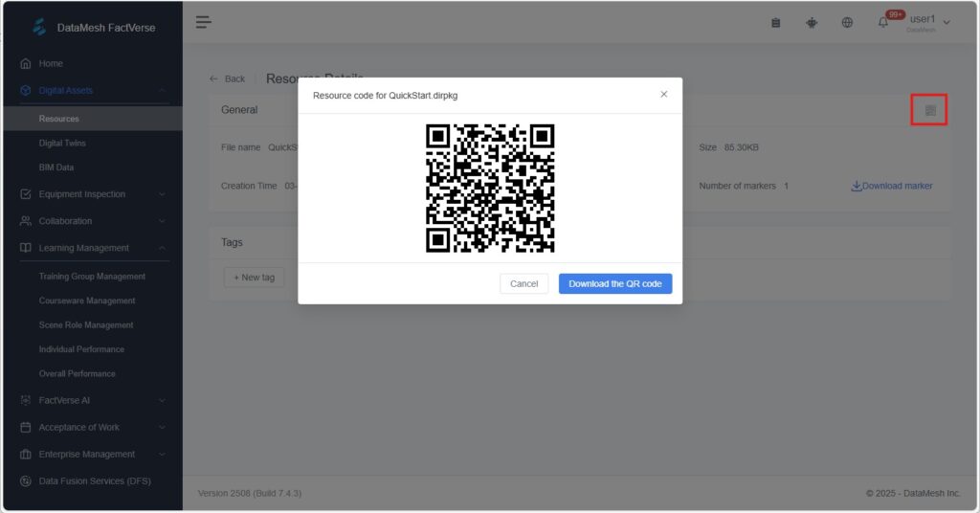Screen dimensions: 980x513
Task: Click the QR code image
Action: pos(490,188)
